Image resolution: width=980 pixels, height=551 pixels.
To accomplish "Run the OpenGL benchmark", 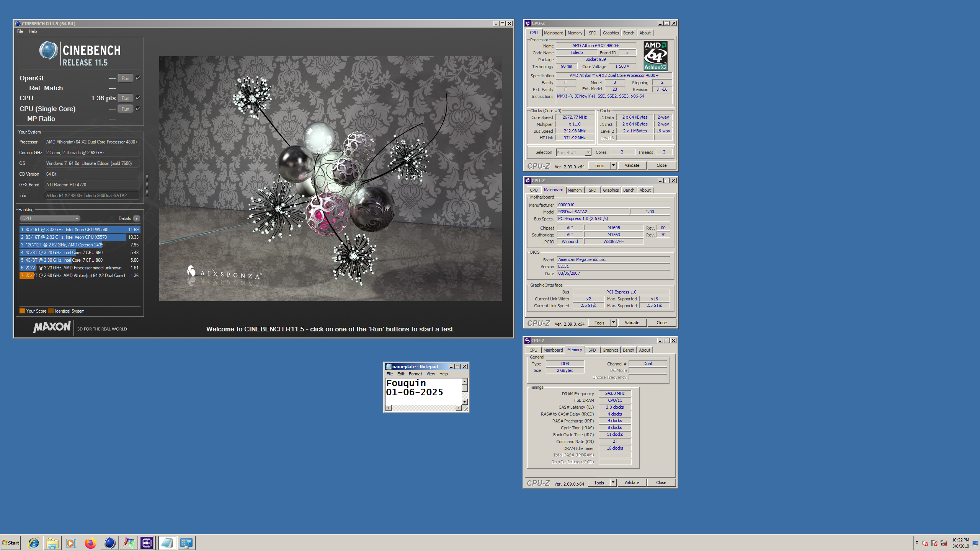I will tap(125, 78).
